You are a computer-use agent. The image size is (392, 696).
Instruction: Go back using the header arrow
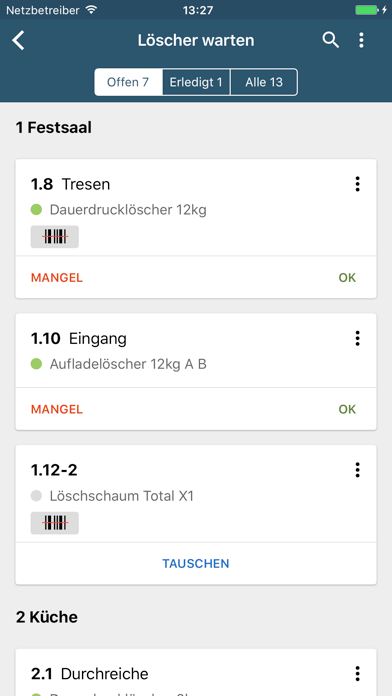pos(19,40)
